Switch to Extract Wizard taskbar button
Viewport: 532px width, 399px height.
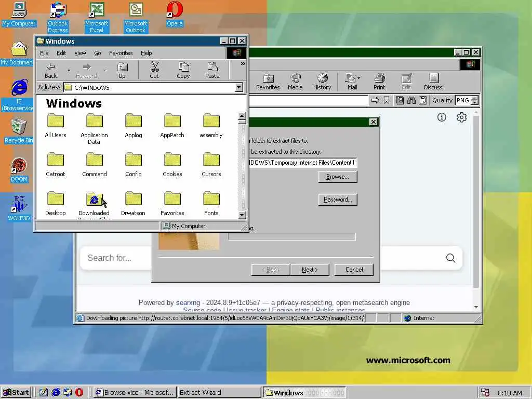point(219,393)
